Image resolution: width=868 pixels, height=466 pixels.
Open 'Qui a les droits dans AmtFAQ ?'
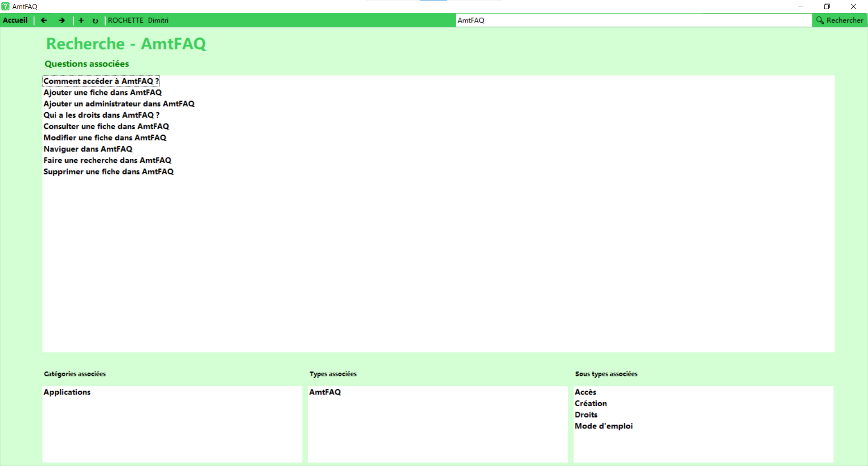point(101,115)
